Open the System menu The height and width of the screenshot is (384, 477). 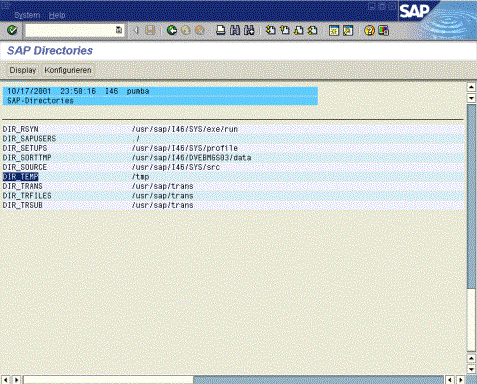27,15
